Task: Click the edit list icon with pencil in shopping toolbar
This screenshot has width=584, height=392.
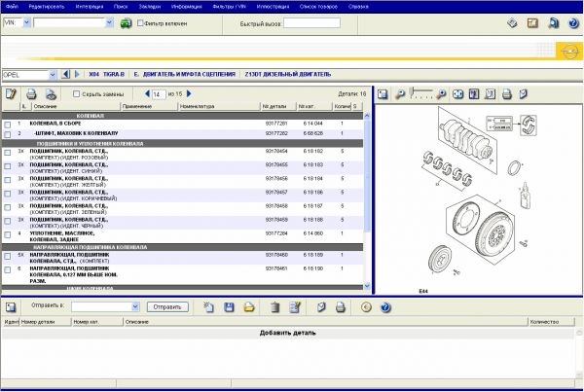Action: coord(295,307)
